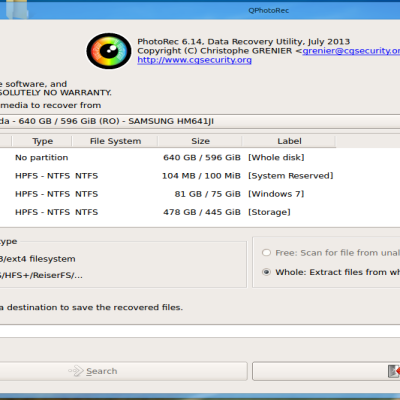Click the Search arrow icon
Image resolution: width=400 pixels, height=400 pixels.
point(76,371)
